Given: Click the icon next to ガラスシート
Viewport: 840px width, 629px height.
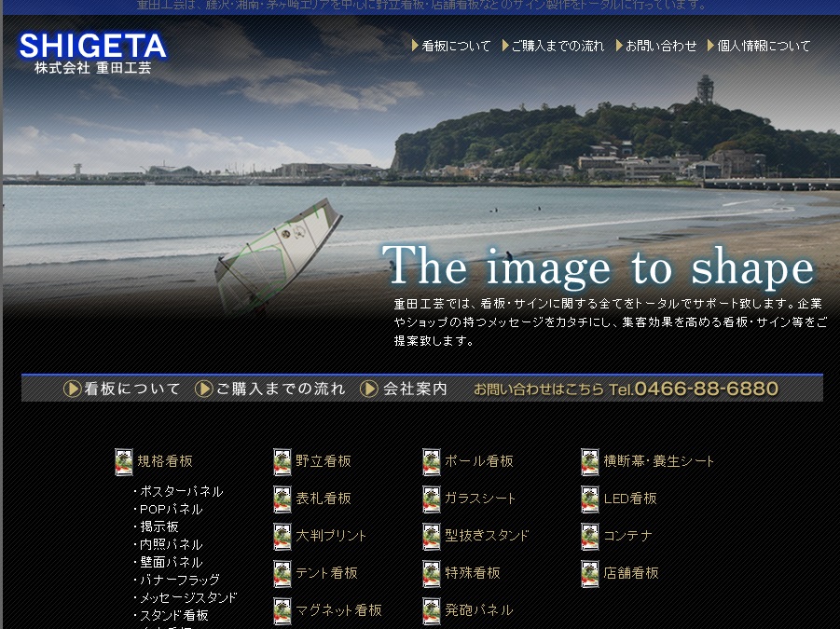Looking at the screenshot, I should (x=432, y=499).
